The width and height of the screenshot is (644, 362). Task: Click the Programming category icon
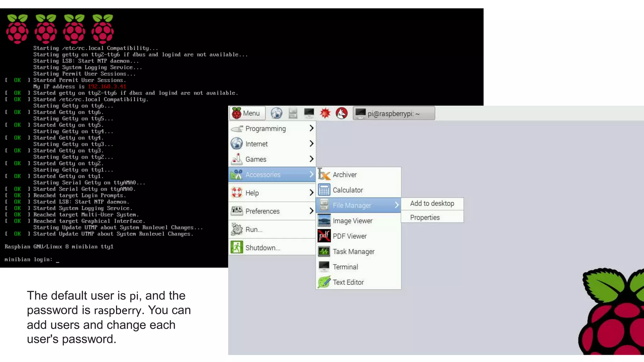(237, 129)
